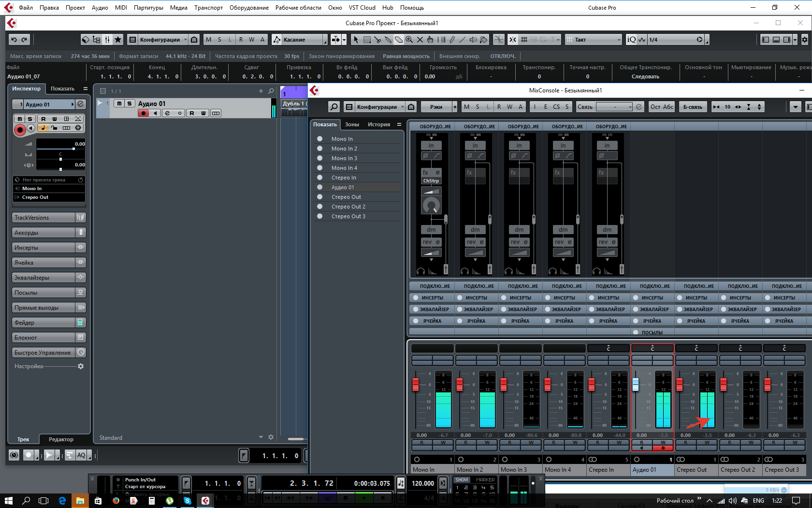Select the Play speaker tool
This screenshot has height=508, width=812.
pyautogui.click(x=473, y=40)
